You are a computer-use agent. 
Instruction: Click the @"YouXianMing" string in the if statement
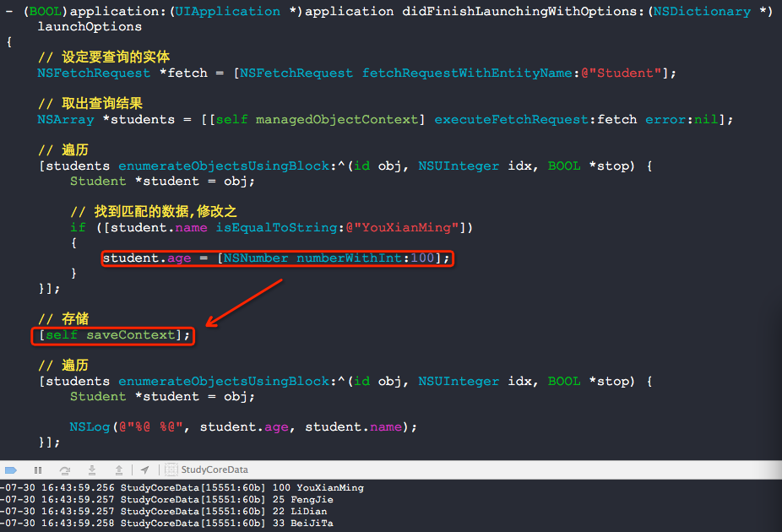[402, 228]
